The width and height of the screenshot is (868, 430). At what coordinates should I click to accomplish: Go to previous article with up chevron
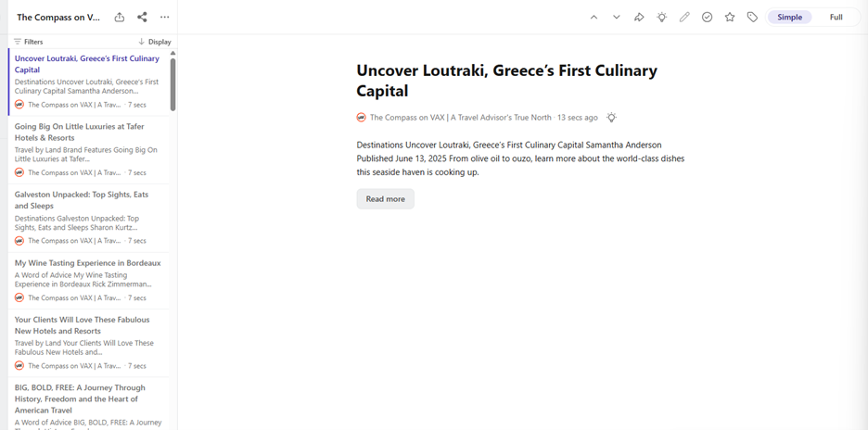click(x=594, y=18)
